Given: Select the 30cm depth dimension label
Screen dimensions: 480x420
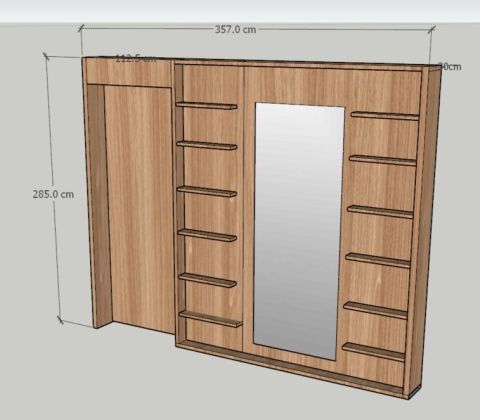Looking at the screenshot, I should click(450, 66).
